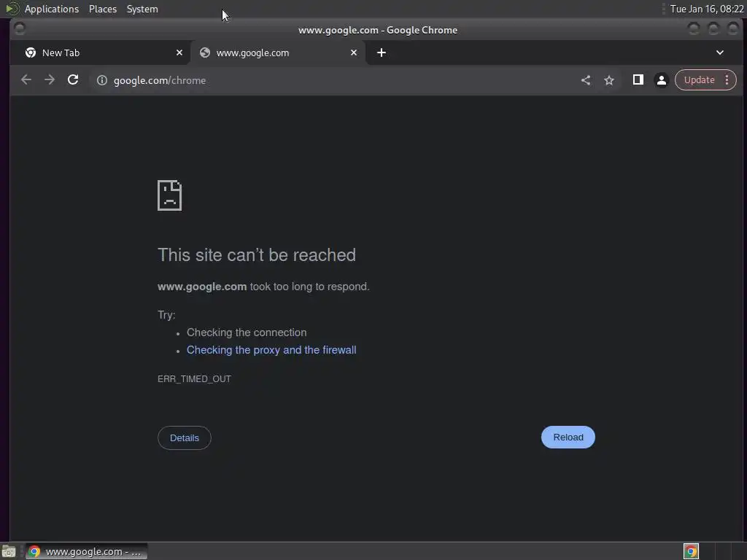The width and height of the screenshot is (747, 560).
Task: Open the side panel icon
Action: point(638,79)
